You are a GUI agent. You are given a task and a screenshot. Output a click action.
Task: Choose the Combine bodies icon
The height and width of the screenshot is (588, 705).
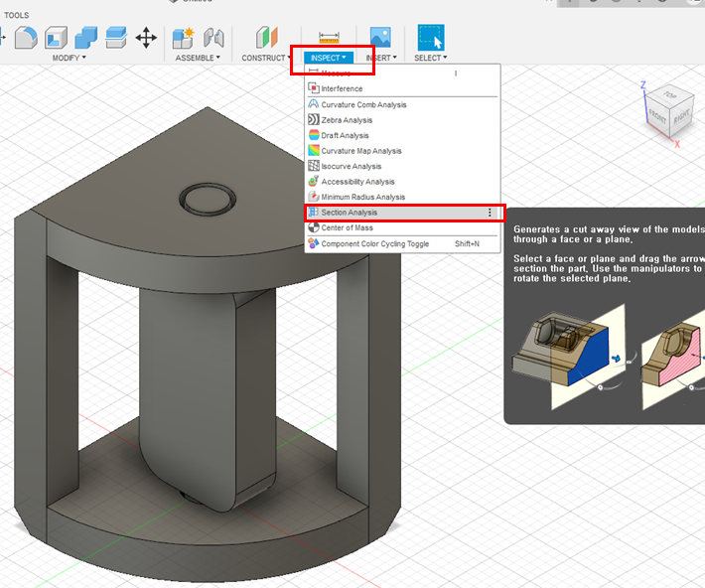coord(85,38)
